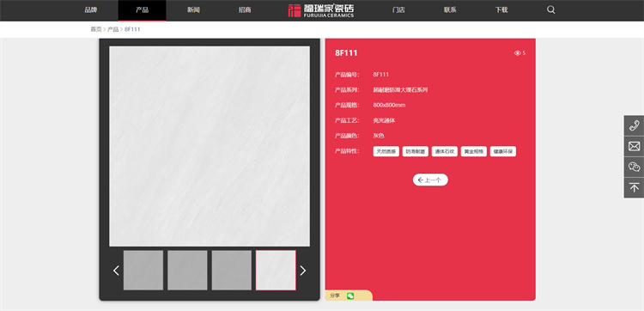Select the third gray tile thumbnail
The width and height of the screenshot is (644, 311).
232,271
